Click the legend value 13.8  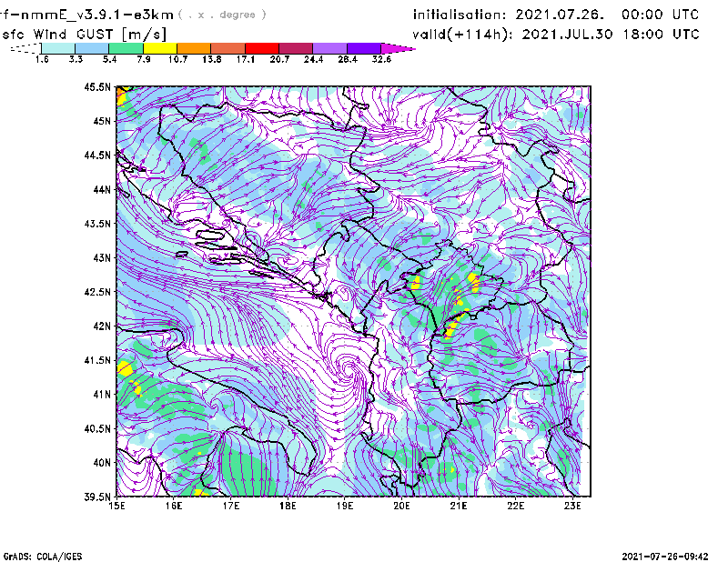212,59
